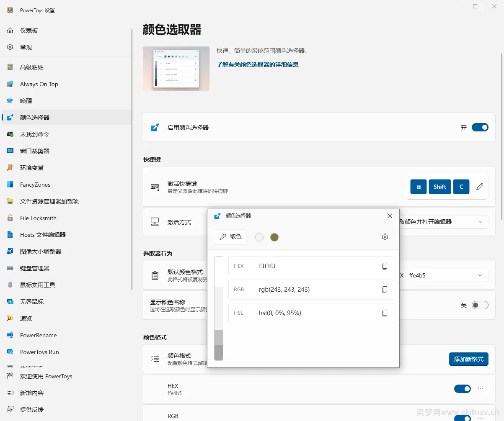Open the 新增内容 item
Screen dimensions: 504x421
coord(66,393)
